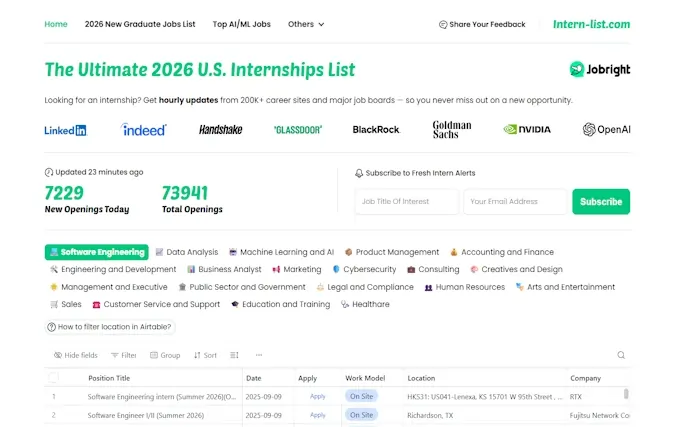
Task: Select the Software Engineering category tab
Action: coord(97,252)
